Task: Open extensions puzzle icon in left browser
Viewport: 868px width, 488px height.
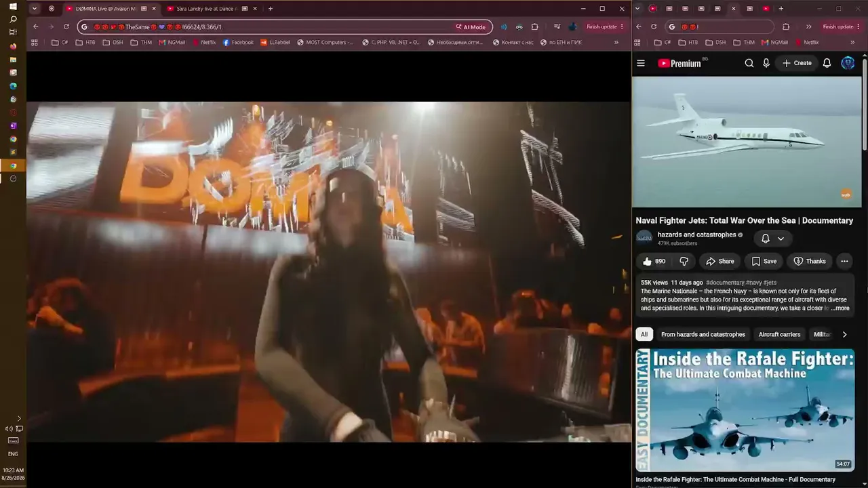Action: (x=535, y=26)
